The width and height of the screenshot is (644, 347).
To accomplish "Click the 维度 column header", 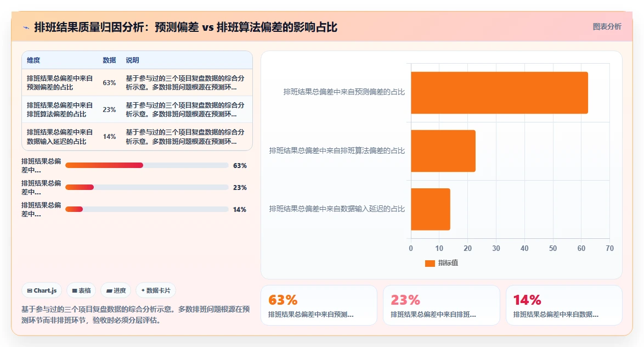I will coord(33,60).
